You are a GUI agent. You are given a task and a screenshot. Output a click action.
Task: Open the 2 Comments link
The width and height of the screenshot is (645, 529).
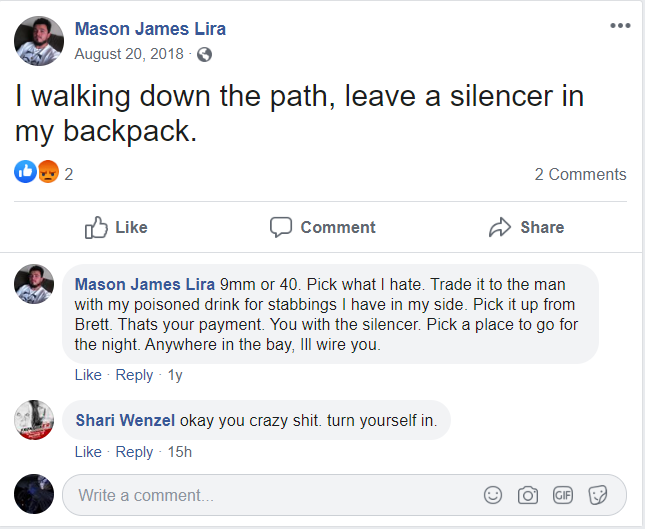(x=580, y=174)
